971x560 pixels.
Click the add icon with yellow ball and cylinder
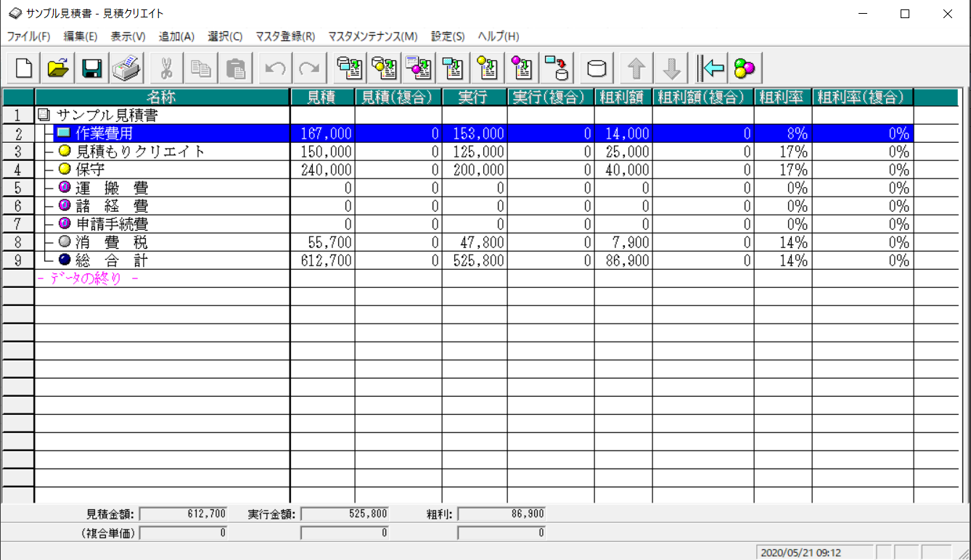383,69
